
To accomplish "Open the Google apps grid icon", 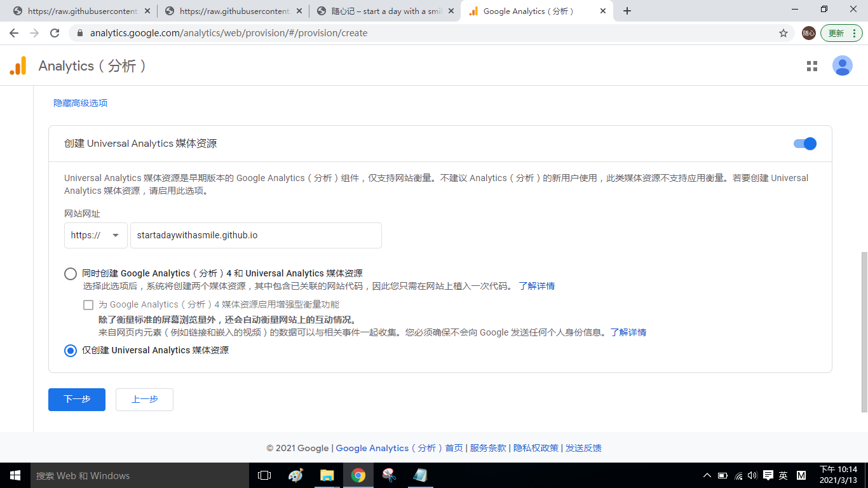I will (x=811, y=65).
